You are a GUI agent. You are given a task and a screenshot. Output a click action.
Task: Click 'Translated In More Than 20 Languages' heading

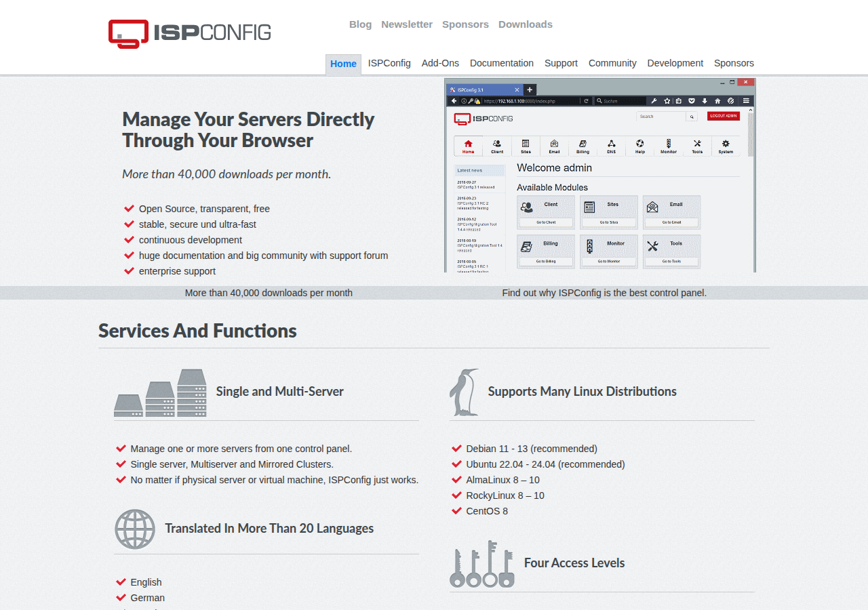tap(269, 529)
